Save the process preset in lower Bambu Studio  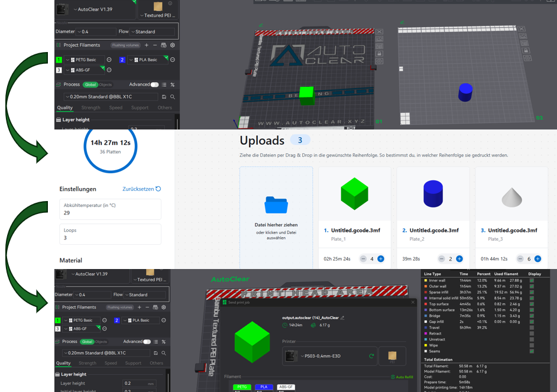pyautogui.click(x=156, y=353)
